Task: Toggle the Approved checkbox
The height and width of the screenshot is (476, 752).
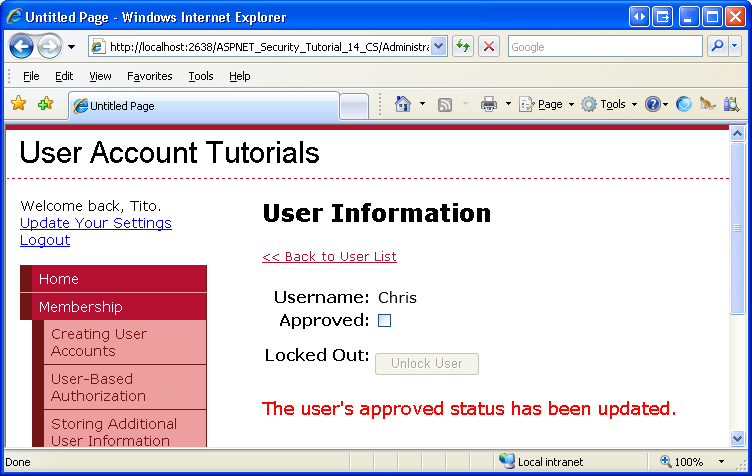Action: click(x=384, y=320)
